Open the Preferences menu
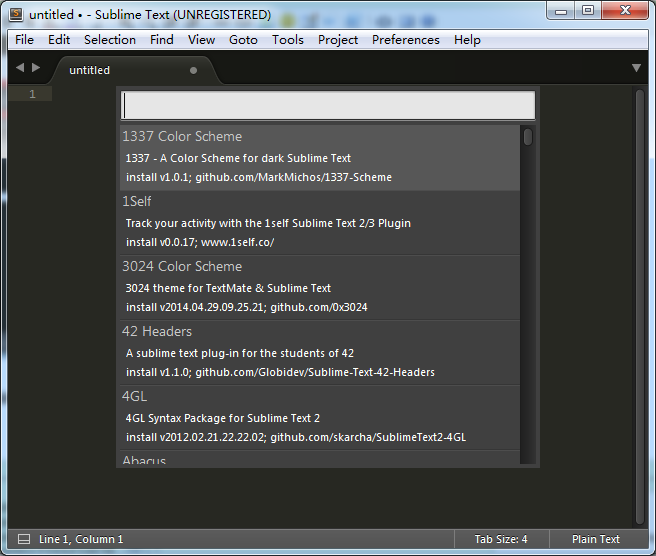The width and height of the screenshot is (656, 556). click(x=405, y=40)
